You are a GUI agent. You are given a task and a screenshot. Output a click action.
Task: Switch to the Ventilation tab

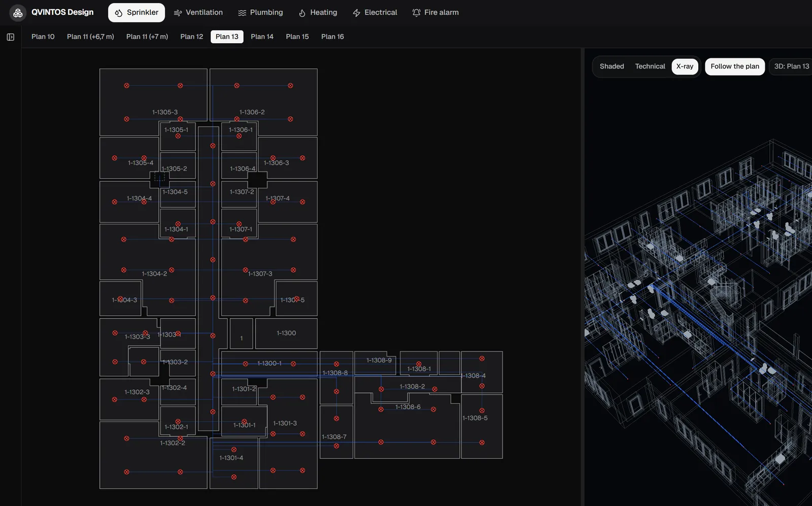[198, 13]
